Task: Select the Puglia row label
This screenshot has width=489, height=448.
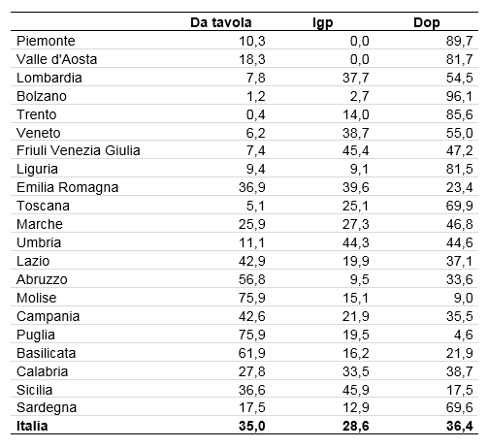Action: pyautogui.click(x=36, y=336)
